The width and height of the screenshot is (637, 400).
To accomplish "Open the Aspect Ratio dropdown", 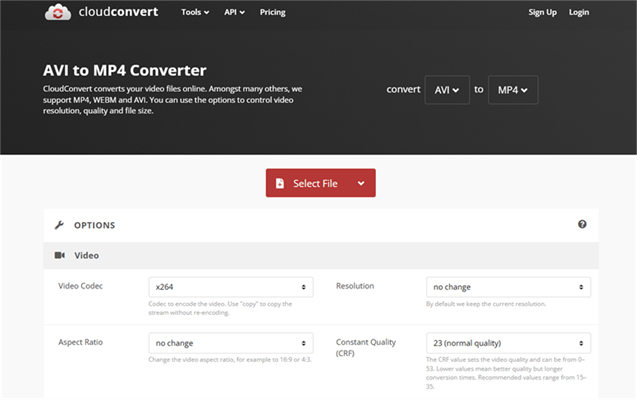I will point(231,343).
